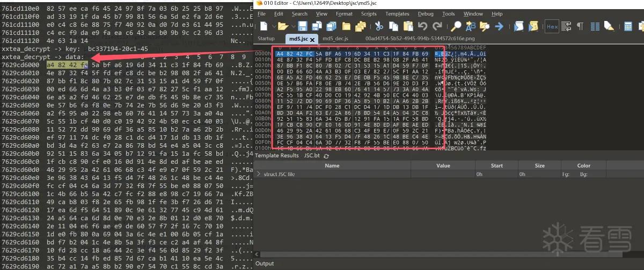Click the Redo arrow icon
The width and height of the screenshot is (644, 270).
pyautogui.click(x=437, y=26)
